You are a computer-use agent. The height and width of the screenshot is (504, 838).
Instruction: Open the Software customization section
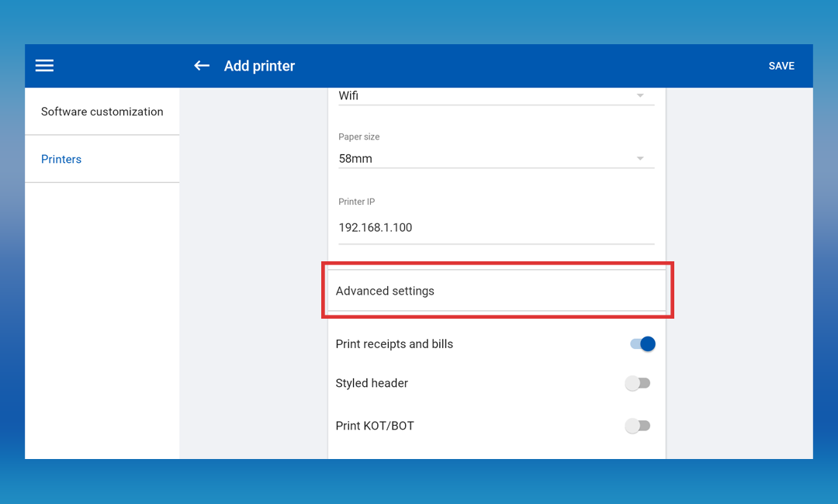(x=102, y=112)
